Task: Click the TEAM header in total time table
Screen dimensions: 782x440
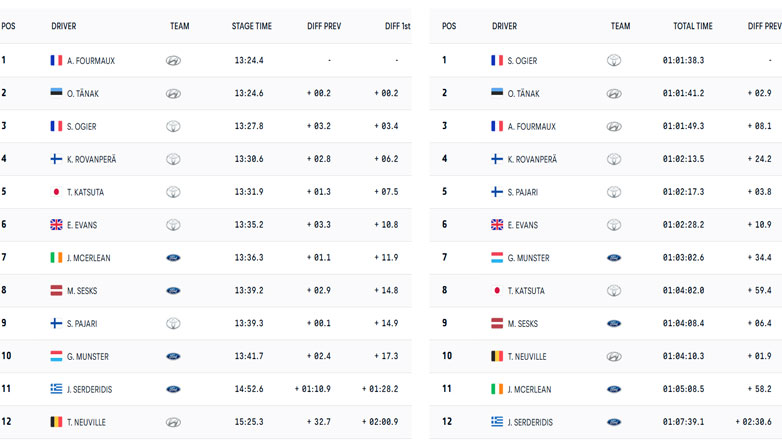Action: click(621, 26)
